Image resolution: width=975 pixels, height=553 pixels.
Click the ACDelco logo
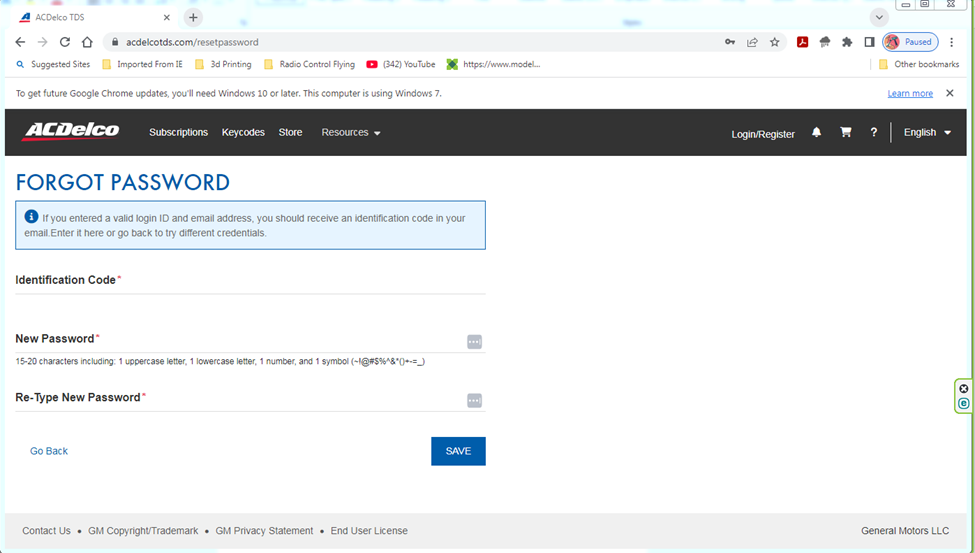(x=71, y=132)
